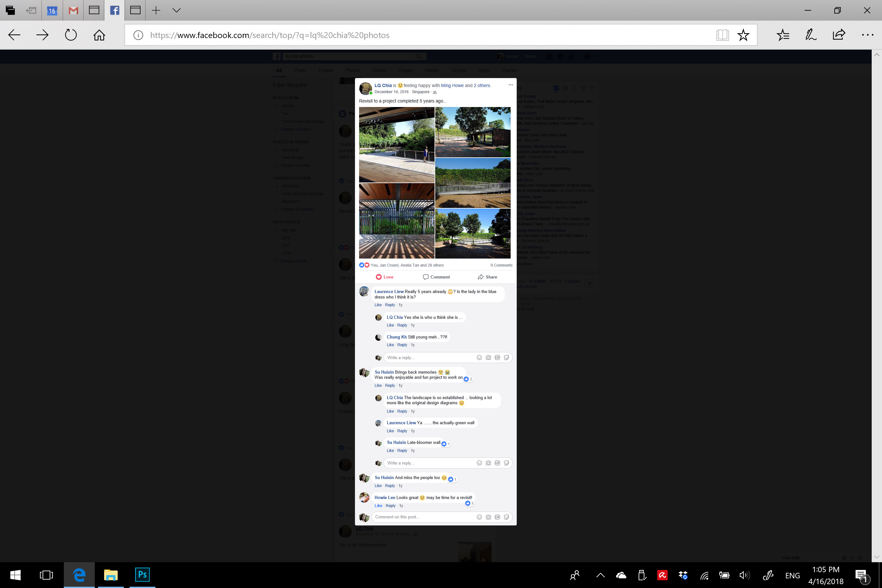Screen dimensions: 882x588
Task: Open the post options three-dot menu
Action: [510, 85]
